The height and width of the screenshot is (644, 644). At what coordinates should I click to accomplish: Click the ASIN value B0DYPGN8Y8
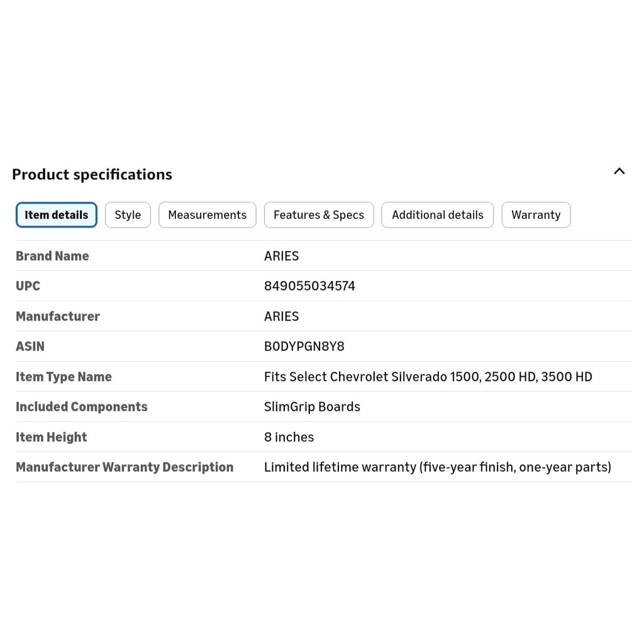[x=304, y=347]
